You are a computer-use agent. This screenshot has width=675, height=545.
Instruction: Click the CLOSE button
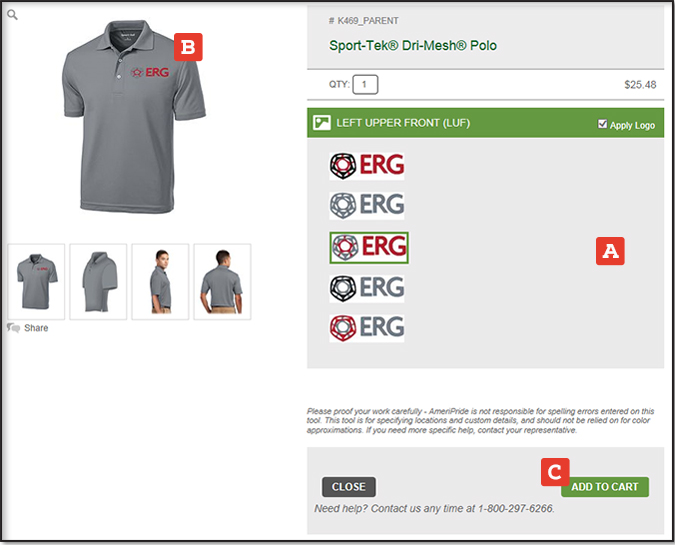pos(349,487)
